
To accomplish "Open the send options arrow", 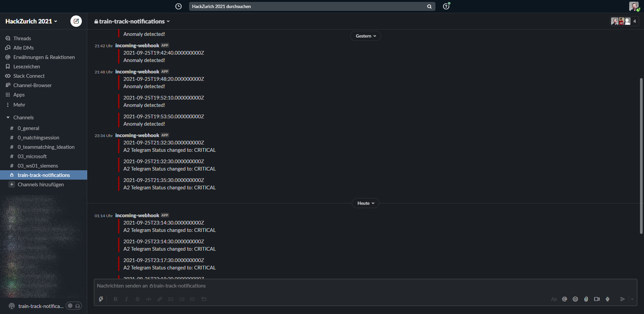I will point(632,299).
